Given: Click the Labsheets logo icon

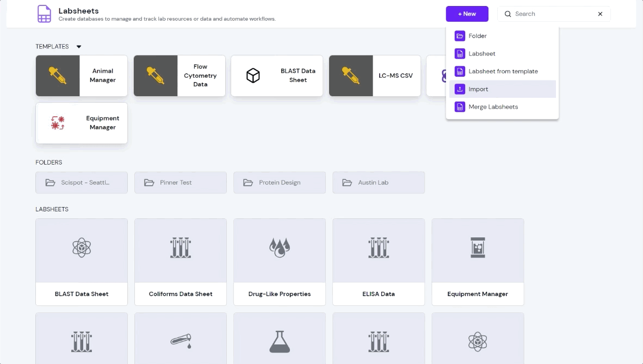Looking at the screenshot, I should [44, 14].
